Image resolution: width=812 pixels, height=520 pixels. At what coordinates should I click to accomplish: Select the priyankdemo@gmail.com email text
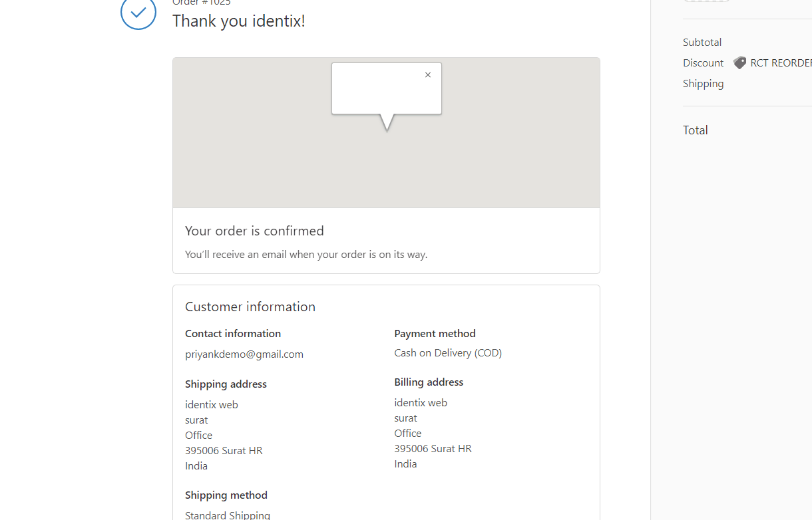(244, 354)
